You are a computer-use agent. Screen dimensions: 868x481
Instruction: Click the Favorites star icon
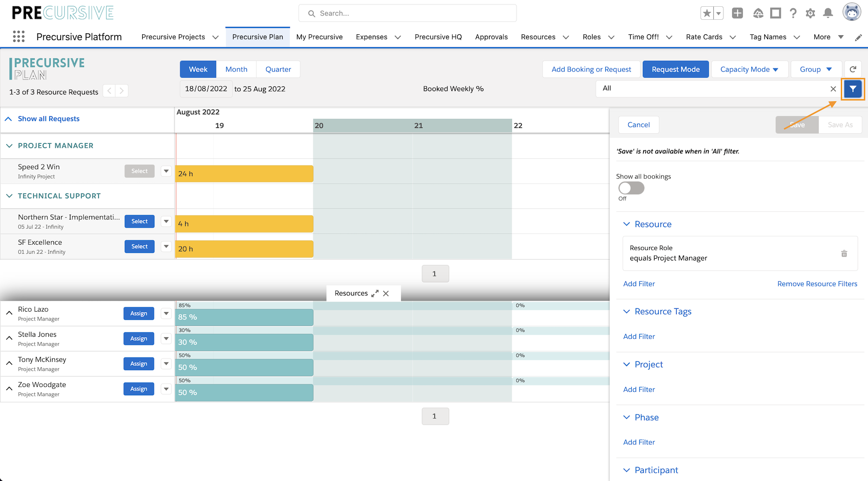(x=707, y=14)
